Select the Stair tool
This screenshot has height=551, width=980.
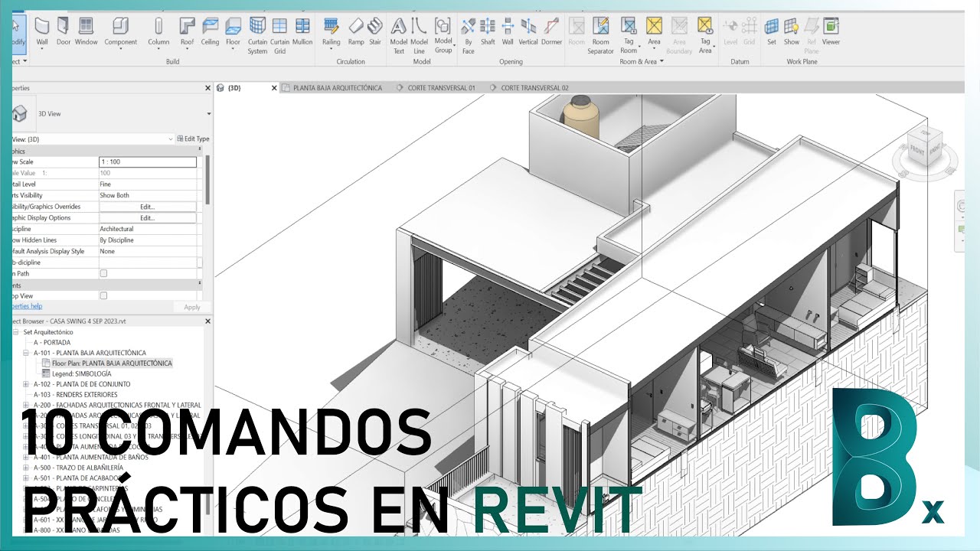click(x=375, y=31)
